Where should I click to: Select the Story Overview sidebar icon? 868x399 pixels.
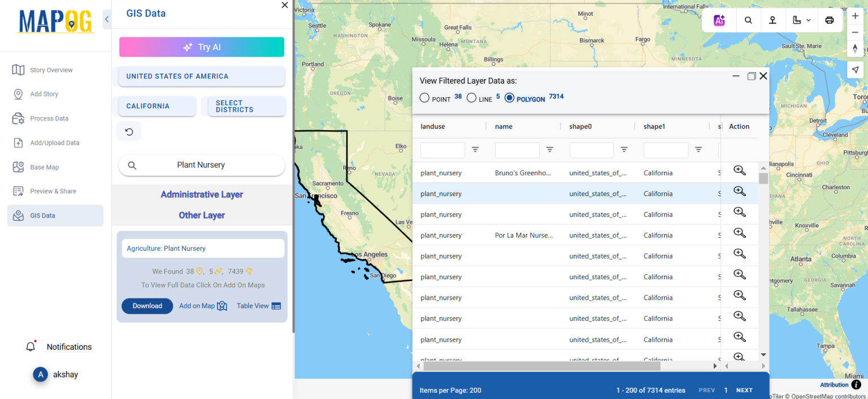click(x=20, y=70)
